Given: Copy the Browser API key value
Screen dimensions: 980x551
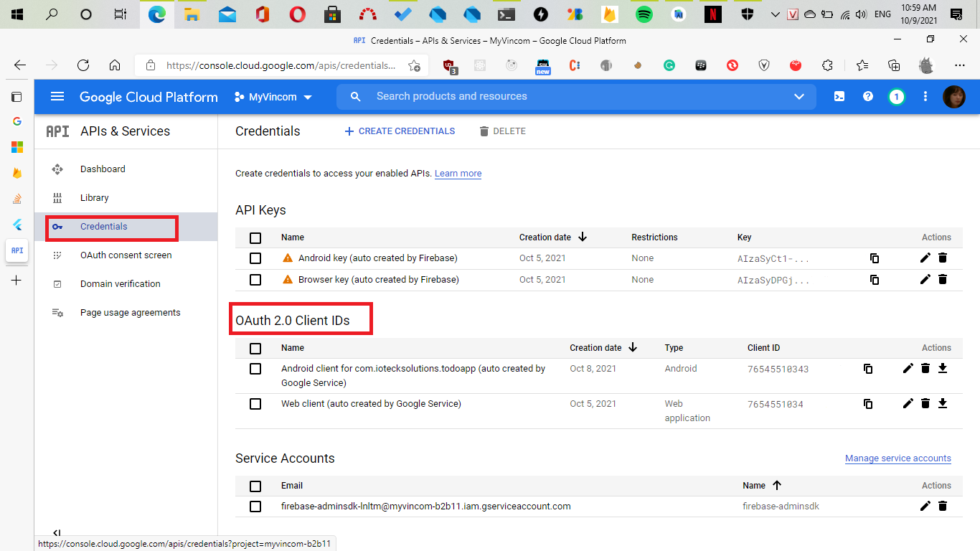Looking at the screenshot, I should 874,280.
